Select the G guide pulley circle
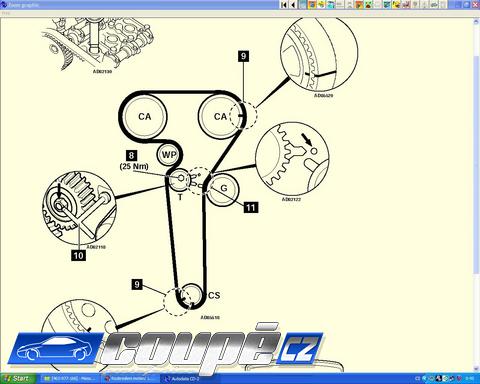 222,189
